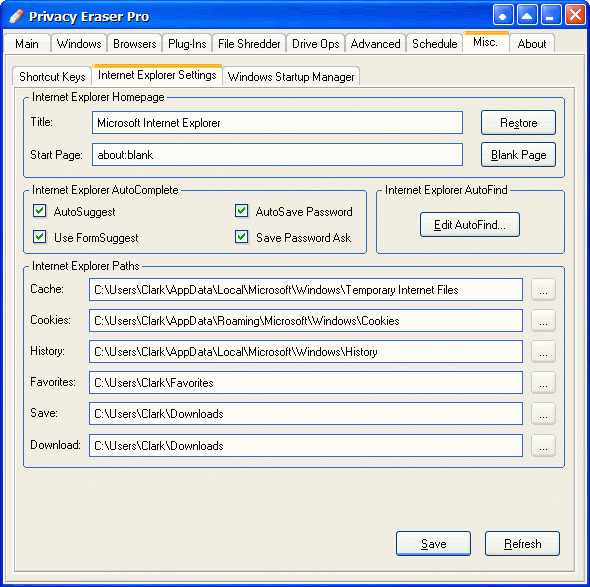Browse for the Favorites folder path
Screen dimensions: 590x587
543,382
